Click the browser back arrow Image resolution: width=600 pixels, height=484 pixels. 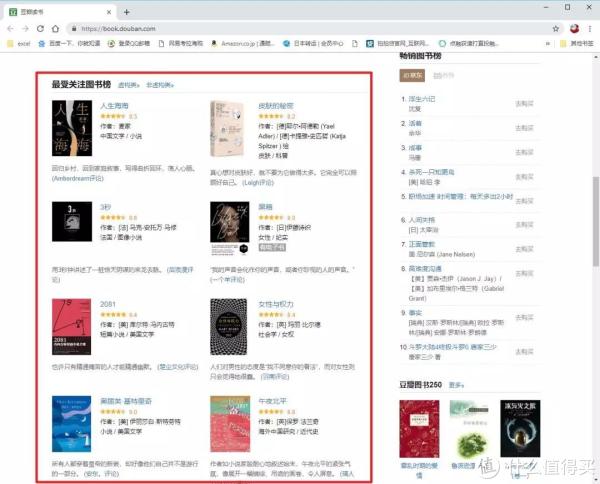pyautogui.click(x=10, y=29)
